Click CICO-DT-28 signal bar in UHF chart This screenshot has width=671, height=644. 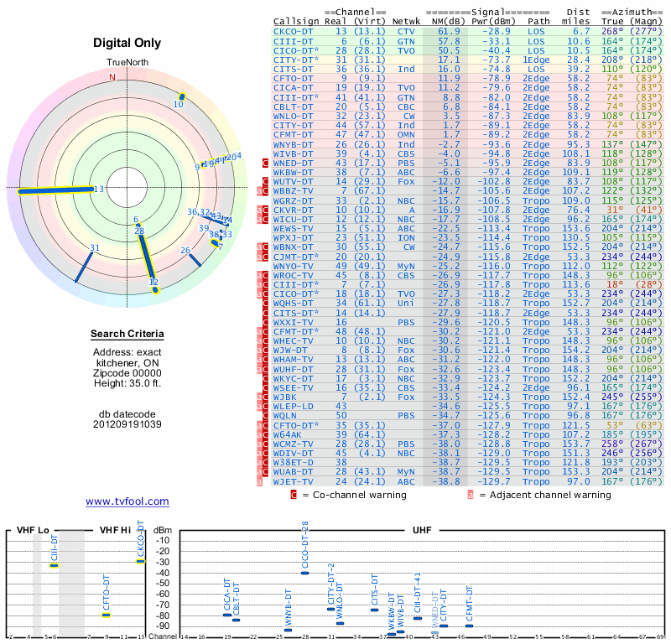(305, 573)
